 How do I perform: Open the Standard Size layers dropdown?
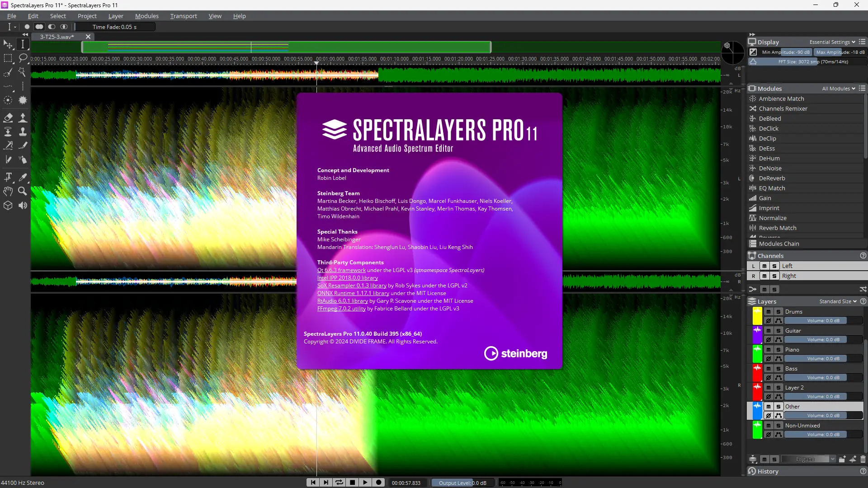838,301
